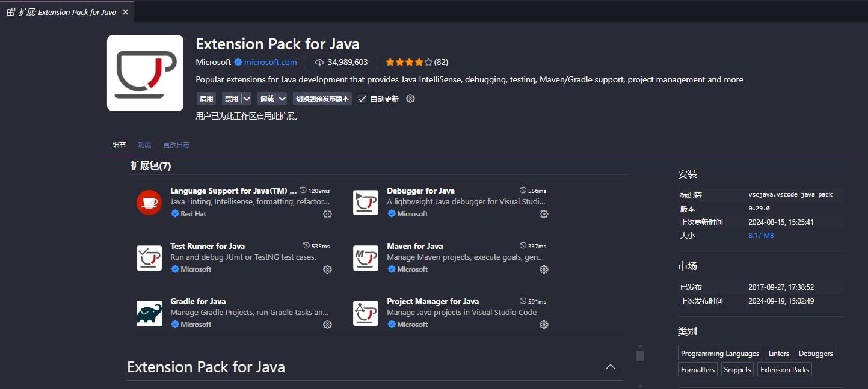Click the star rating icons
The width and height of the screenshot is (868, 389).
click(x=409, y=62)
